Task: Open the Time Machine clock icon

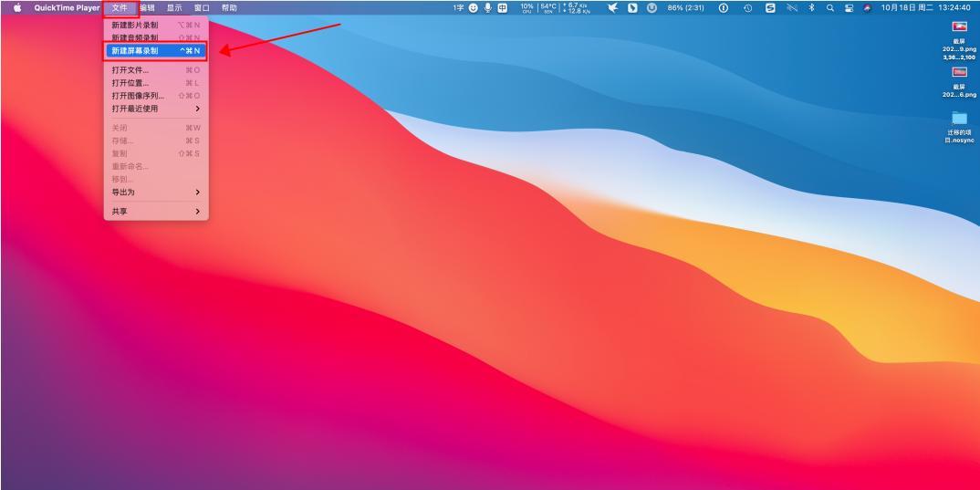Action: [748, 8]
